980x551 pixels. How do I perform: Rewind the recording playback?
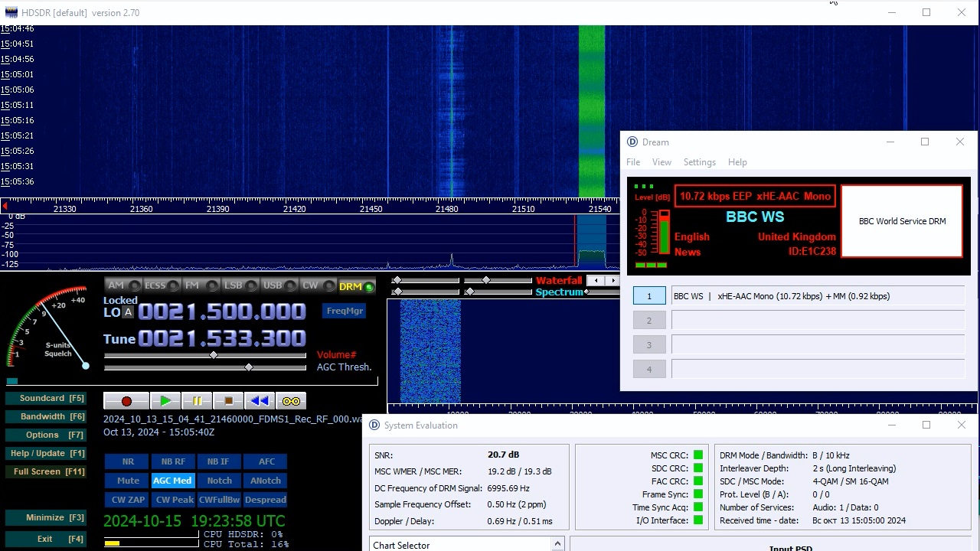tap(260, 401)
